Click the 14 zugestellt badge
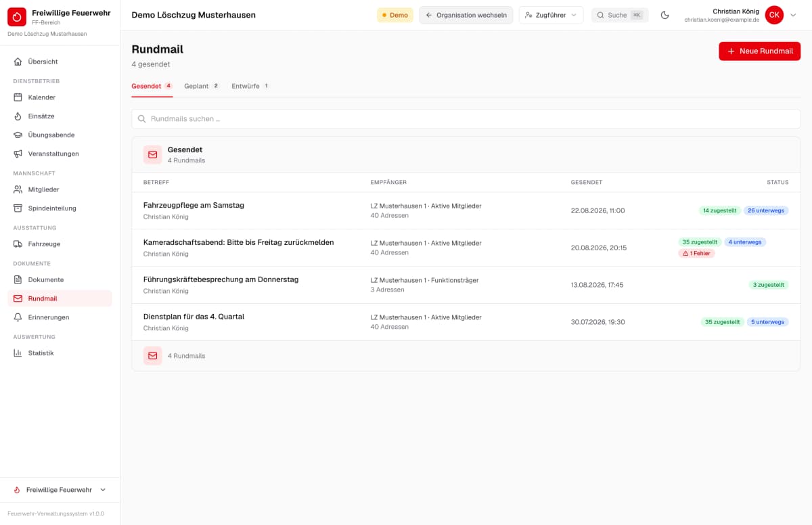Screen dimensions: 812x525 [x=719, y=210]
